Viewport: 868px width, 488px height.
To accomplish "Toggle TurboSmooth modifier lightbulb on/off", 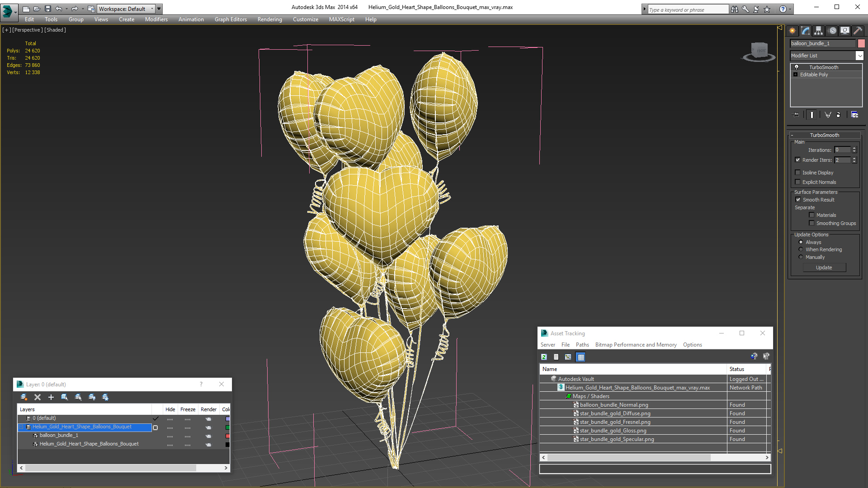I will [x=797, y=67].
